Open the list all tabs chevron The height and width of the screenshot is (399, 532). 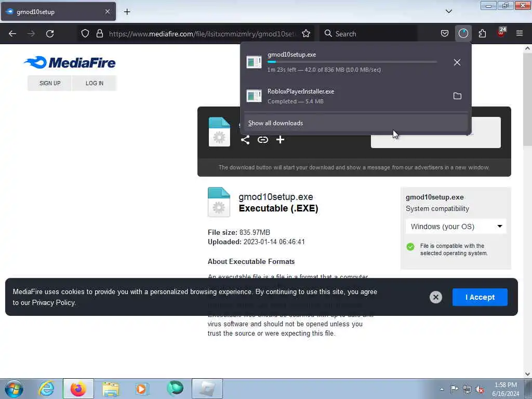pyautogui.click(x=448, y=11)
